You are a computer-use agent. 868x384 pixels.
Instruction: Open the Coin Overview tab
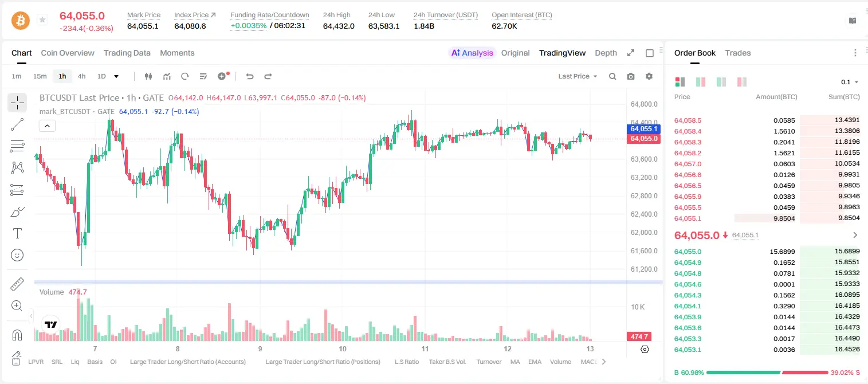pyautogui.click(x=68, y=53)
